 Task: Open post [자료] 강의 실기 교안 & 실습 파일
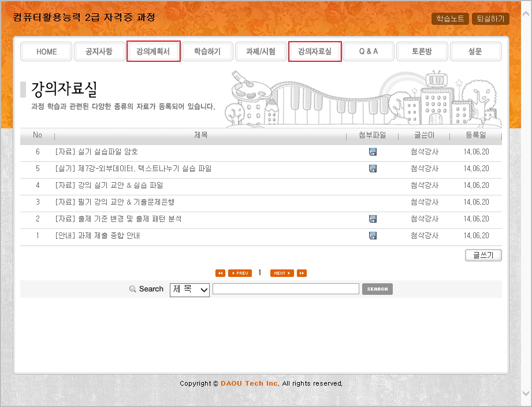[109, 186]
